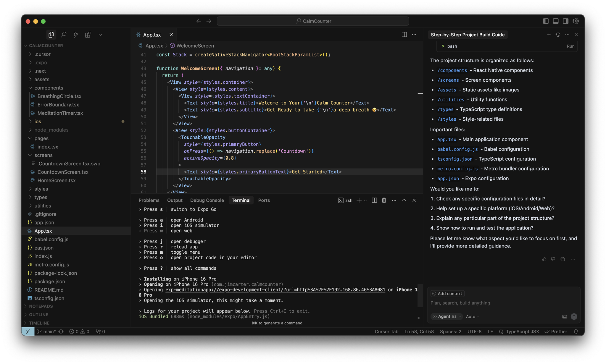Submit the prompt with the send arrow
The height and width of the screenshot is (364, 606).
tap(574, 316)
